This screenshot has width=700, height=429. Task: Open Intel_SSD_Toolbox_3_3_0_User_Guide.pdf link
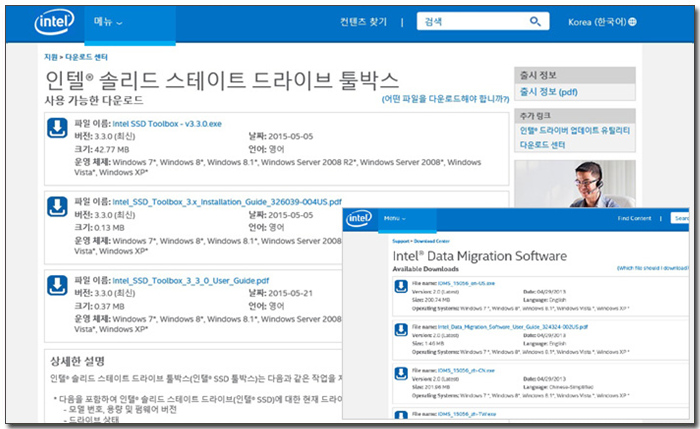(191, 280)
